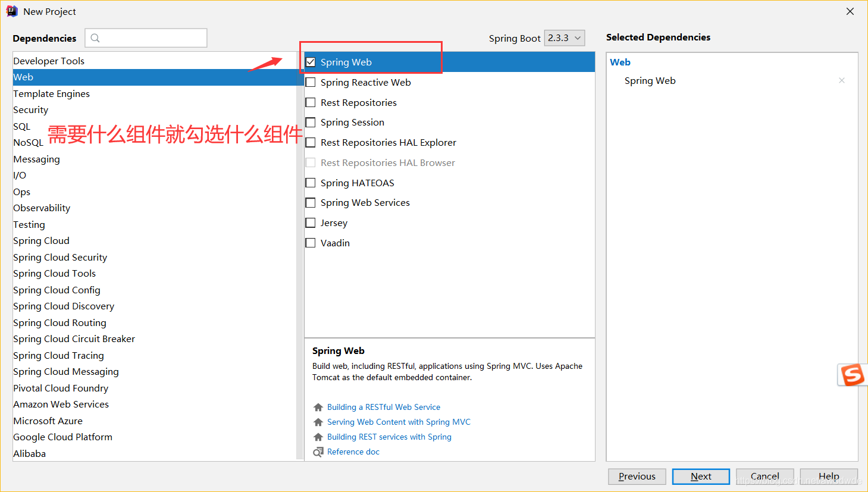Proceed with the Next button
Image resolution: width=868 pixels, height=492 pixels.
click(x=701, y=477)
